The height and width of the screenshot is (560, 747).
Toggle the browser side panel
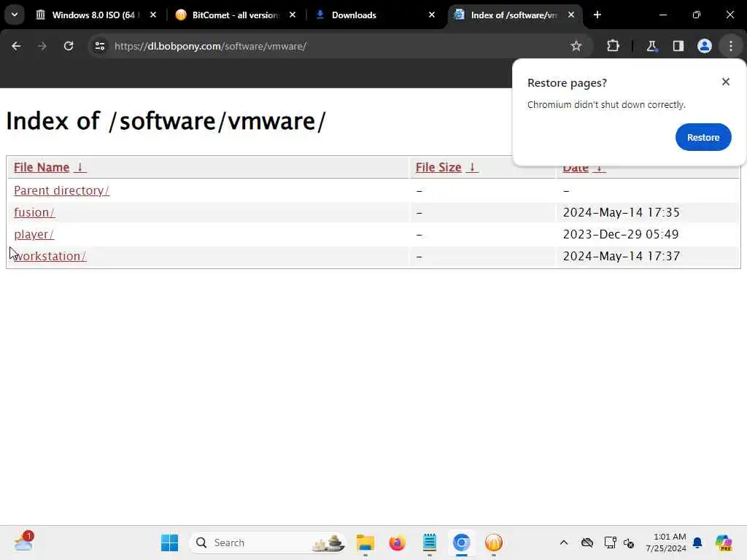(678, 46)
